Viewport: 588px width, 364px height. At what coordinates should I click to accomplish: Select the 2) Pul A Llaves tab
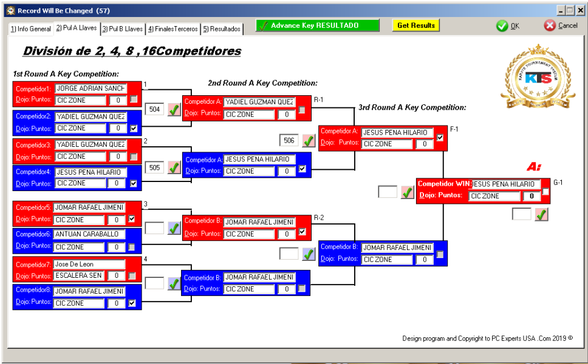(x=77, y=28)
